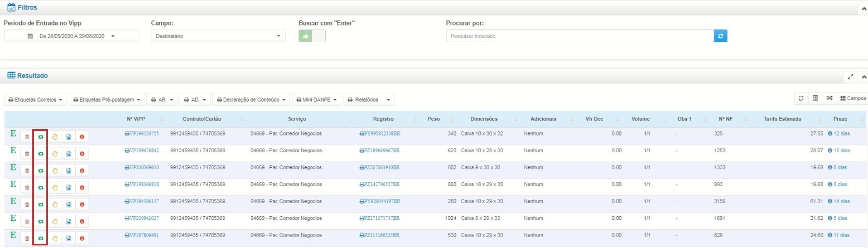Delete the row for VP198366818
Viewport: 868px width, 248px height.
pyautogui.click(x=27, y=188)
